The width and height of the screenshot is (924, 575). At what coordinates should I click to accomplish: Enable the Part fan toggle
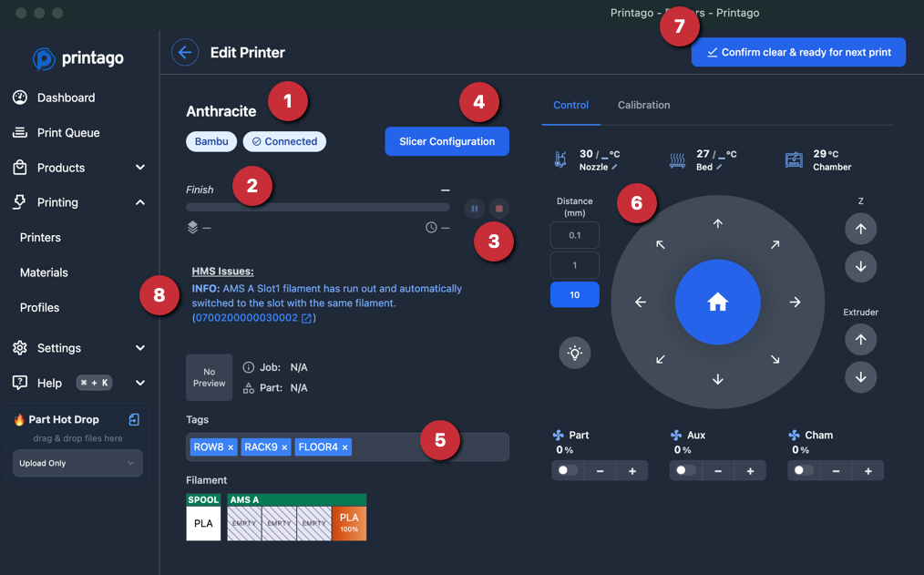[568, 471]
